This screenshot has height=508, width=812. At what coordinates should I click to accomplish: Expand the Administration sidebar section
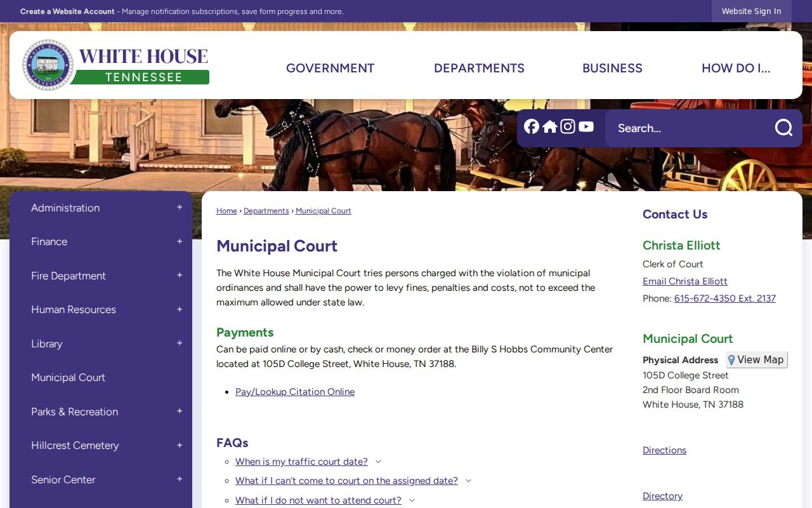[180, 208]
